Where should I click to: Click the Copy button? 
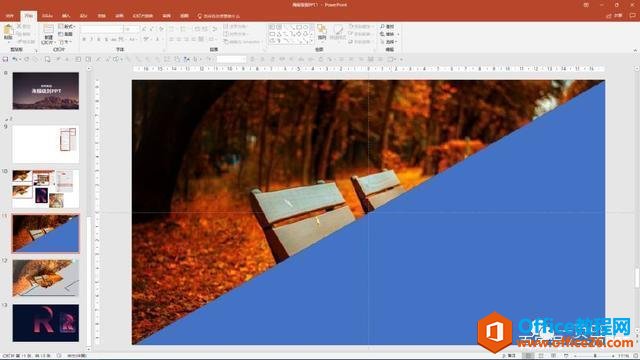pyautogui.click(x=24, y=34)
